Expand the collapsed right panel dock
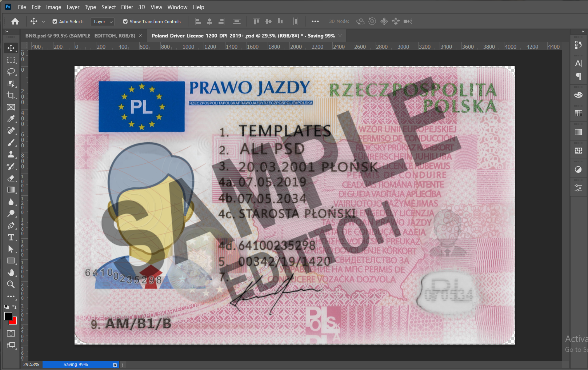The width and height of the screenshot is (588, 370). pyautogui.click(x=583, y=32)
